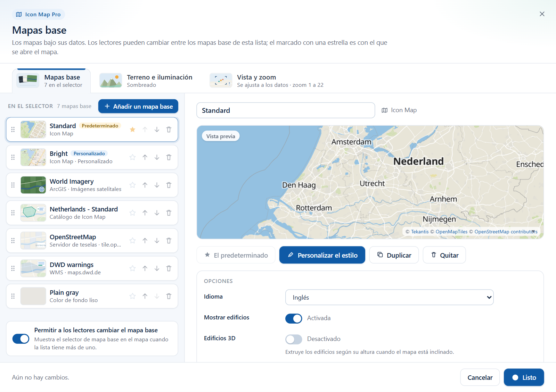This screenshot has width=556, height=392.
Task: Select the World Imagery thumbnail
Action: pyautogui.click(x=33, y=185)
